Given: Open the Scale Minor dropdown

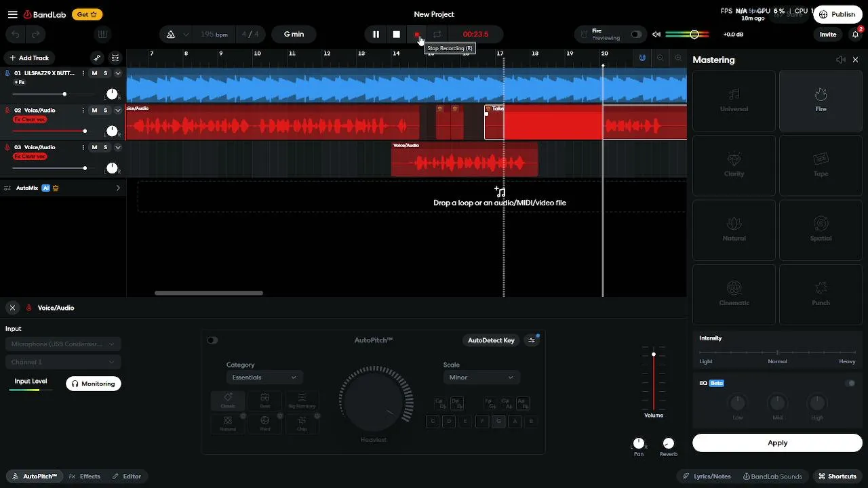Looking at the screenshot, I should (x=481, y=378).
